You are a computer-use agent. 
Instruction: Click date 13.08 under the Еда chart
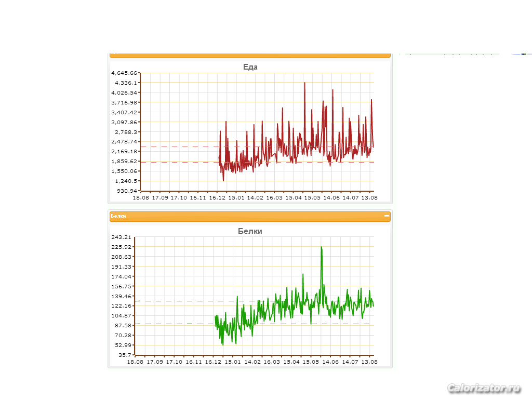(x=369, y=197)
